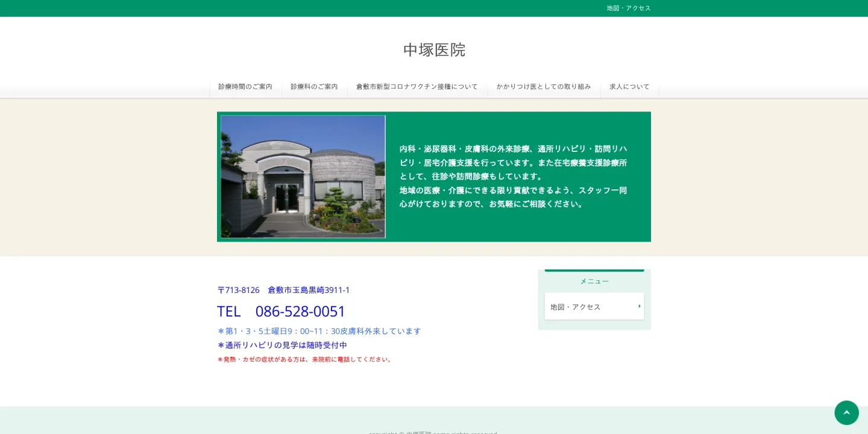Click the phone number TEL 086-528-0051
Image resolution: width=868 pixels, height=434 pixels.
(281, 311)
